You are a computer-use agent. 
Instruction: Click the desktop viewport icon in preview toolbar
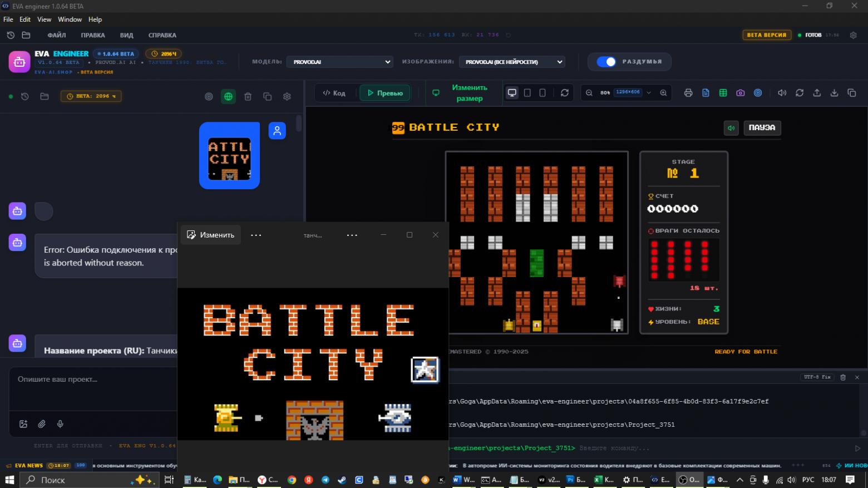[512, 93]
